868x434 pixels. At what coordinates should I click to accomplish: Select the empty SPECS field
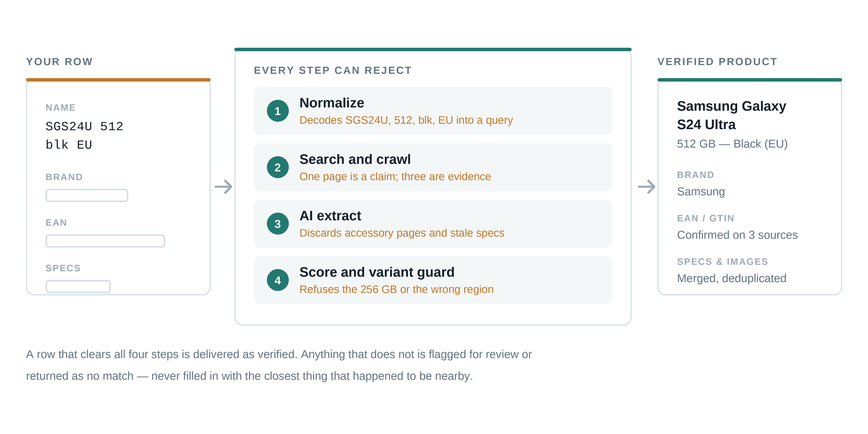point(78,286)
